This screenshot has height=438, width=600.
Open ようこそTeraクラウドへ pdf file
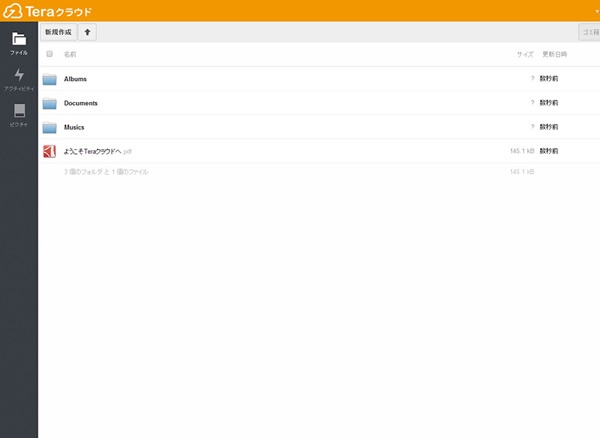pos(98,151)
